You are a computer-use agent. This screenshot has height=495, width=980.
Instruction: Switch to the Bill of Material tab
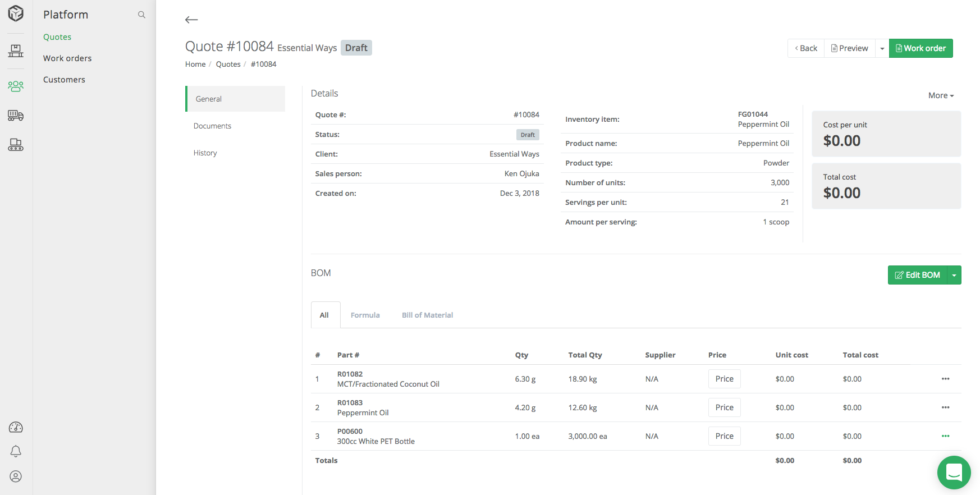[427, 315]
